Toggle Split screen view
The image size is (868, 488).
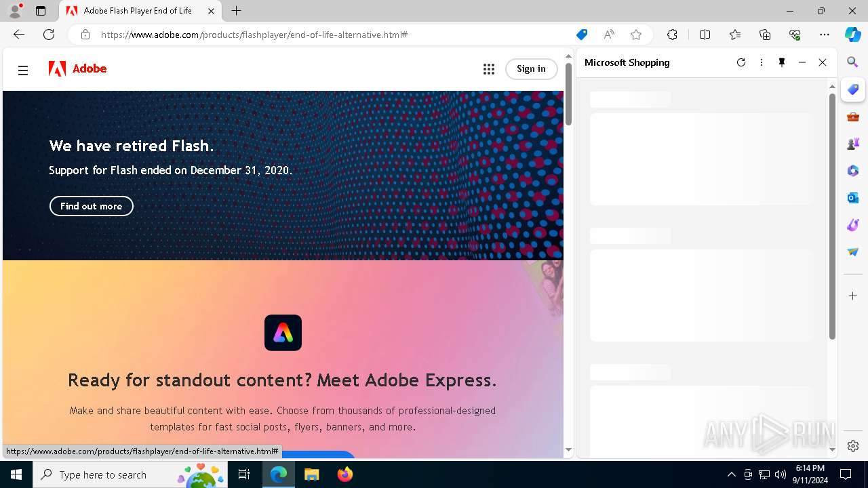pos(705,35)
